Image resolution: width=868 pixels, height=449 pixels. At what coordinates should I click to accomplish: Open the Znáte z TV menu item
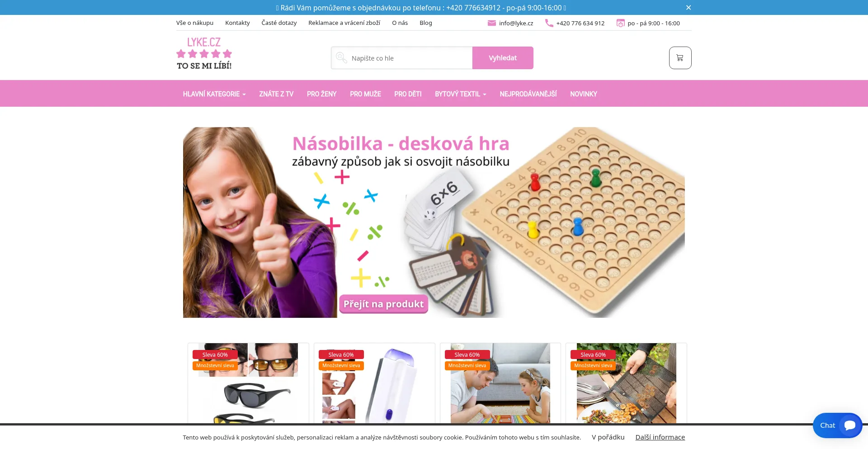[276, 94]
